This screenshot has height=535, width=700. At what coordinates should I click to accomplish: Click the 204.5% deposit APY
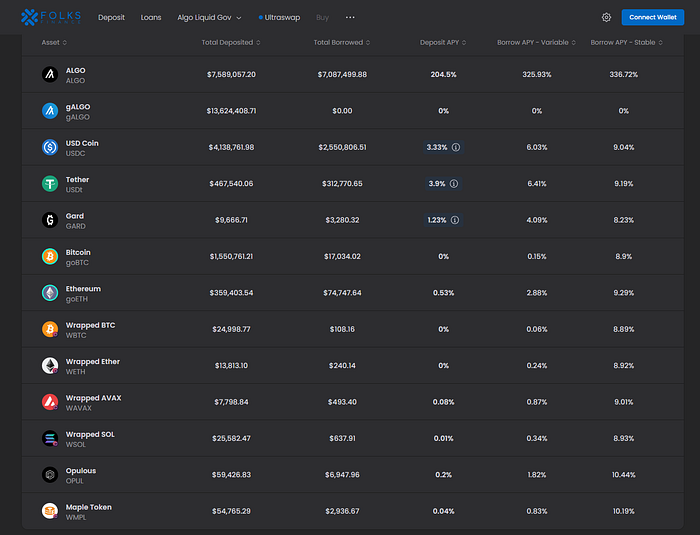443,75
